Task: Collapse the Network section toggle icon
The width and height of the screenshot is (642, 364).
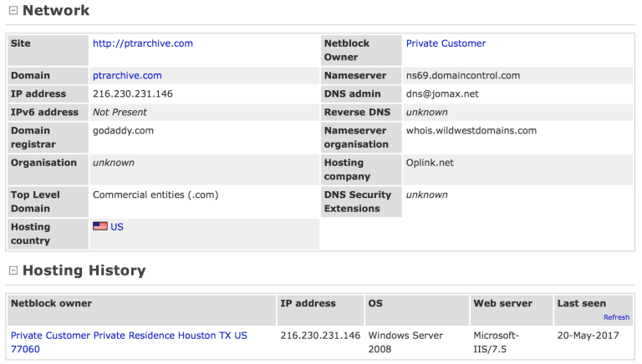Action: point(13,12)
